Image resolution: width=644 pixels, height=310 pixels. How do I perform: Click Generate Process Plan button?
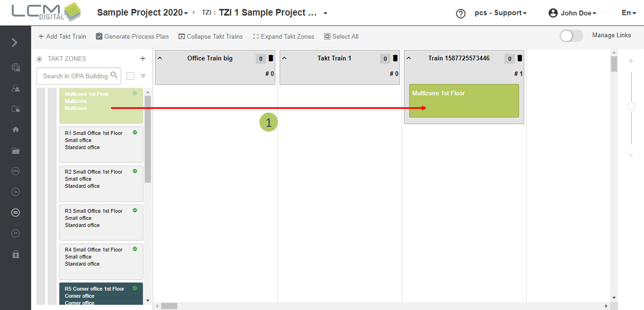click(x=132, y=37)
